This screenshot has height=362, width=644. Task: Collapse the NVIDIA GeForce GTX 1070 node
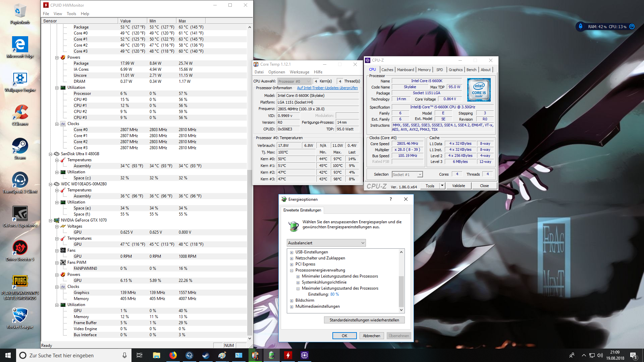tap(51, 221)
